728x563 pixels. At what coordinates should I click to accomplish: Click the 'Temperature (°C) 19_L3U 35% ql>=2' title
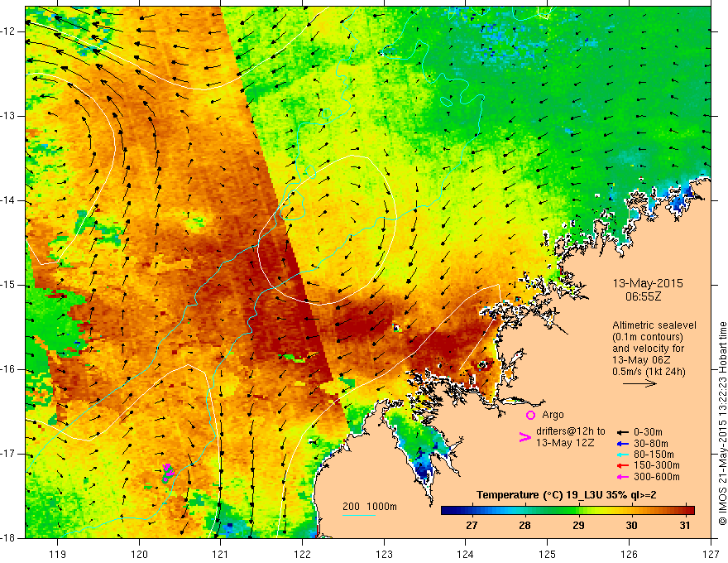(x=567, y=495)
